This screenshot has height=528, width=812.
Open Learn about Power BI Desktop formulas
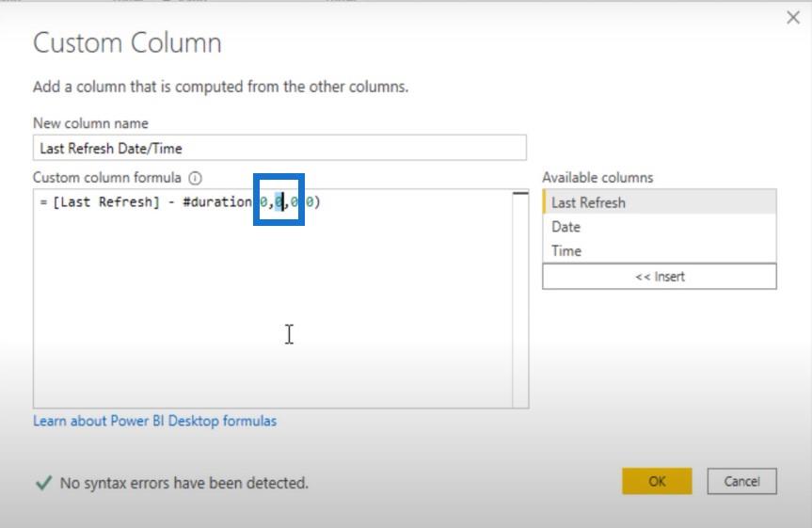pos(155,421)
